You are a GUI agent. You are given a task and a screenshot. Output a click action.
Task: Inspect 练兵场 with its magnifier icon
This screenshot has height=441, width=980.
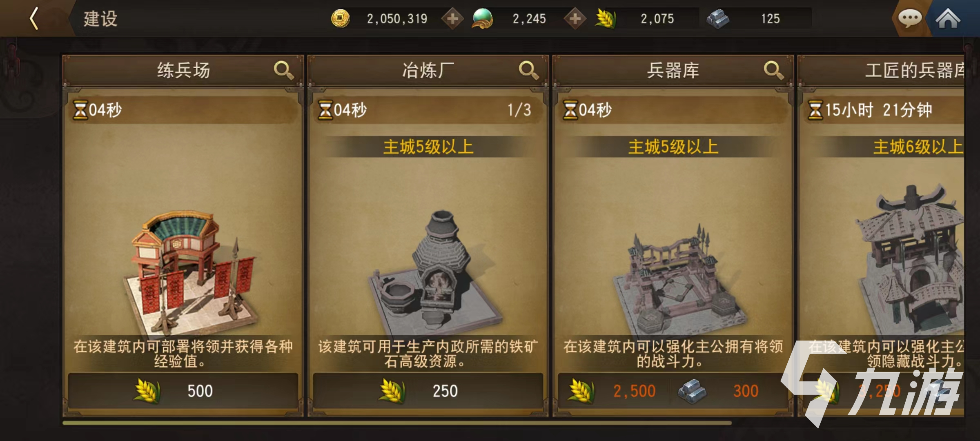pos(284,70)
